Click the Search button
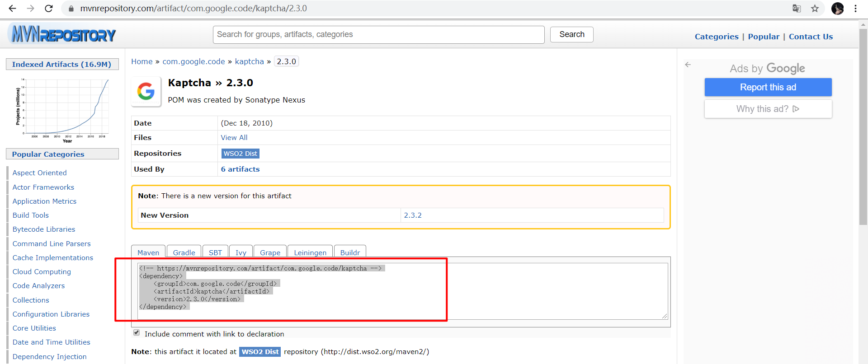Viewport: 868px width, 364px height. [x=571, y=34]
